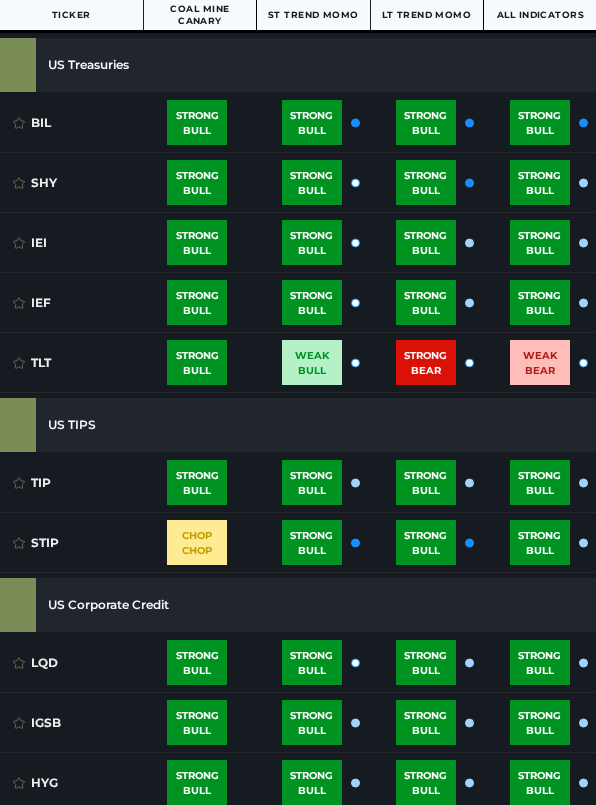Viewport: 596px width, 805px height.
Task: Click the STIP All Indicators dot
Action: pyautogui.click(x=583, y=544)
